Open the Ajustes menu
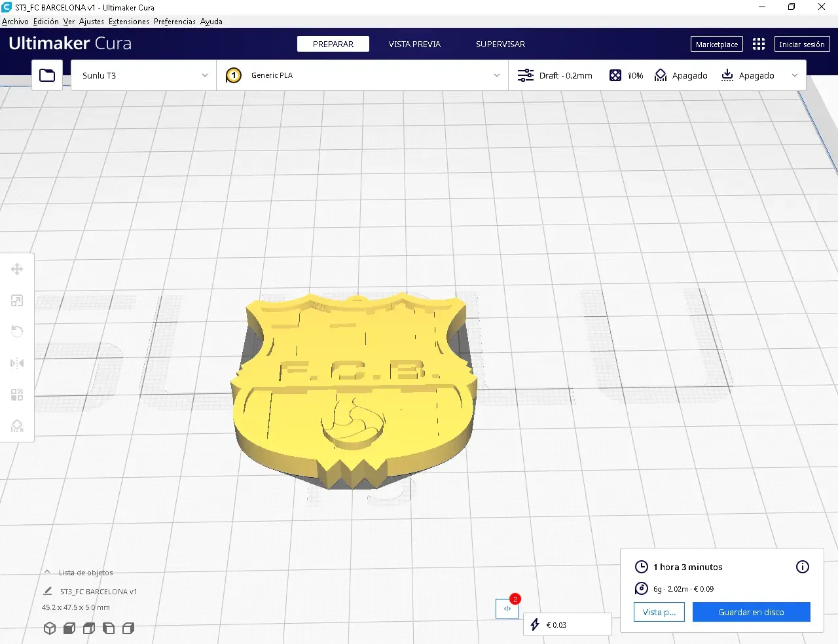The image size is (838, 644). click(x=92, y=22)
